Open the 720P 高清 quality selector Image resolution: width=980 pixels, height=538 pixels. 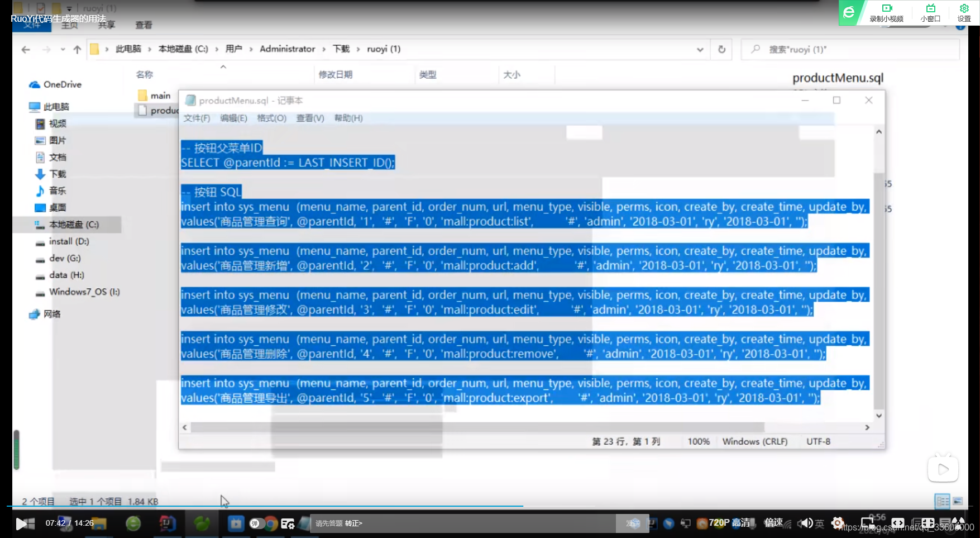pos(730,523)
